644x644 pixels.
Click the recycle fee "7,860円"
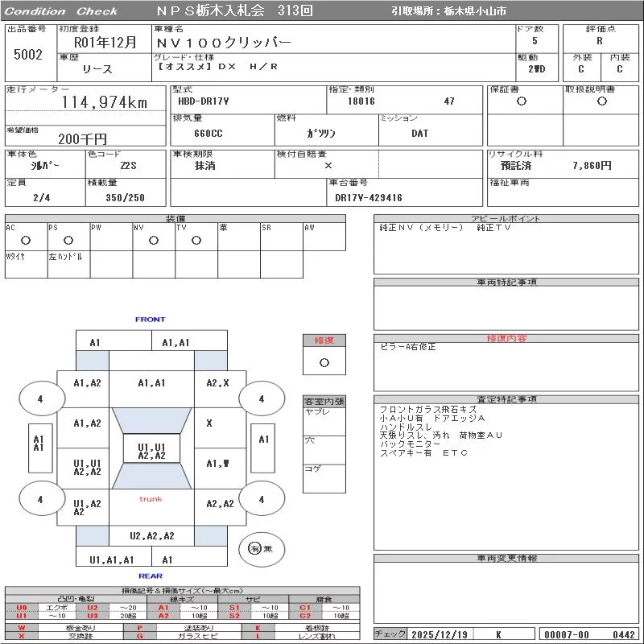click(x=592, y=166)
